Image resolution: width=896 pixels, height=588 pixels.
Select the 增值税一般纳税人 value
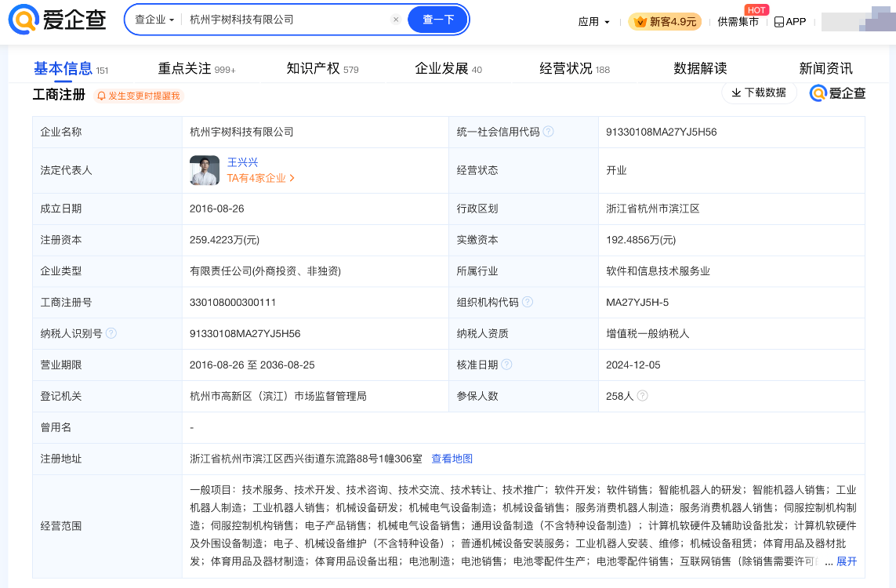[648, 333]
